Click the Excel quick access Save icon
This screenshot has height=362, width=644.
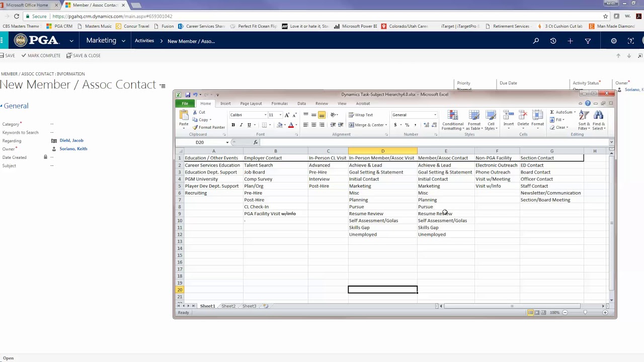187,95
